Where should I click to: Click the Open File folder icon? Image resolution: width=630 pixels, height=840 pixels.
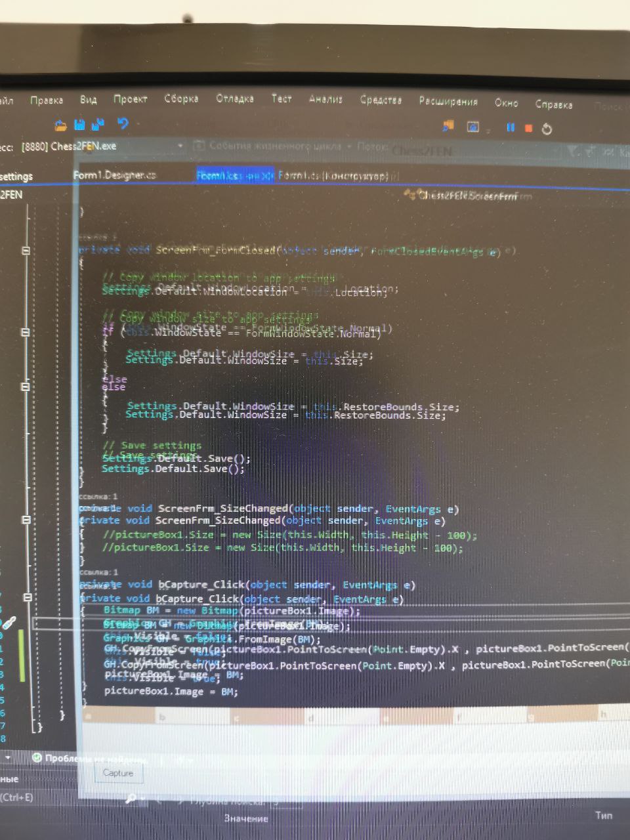[60, 125]
